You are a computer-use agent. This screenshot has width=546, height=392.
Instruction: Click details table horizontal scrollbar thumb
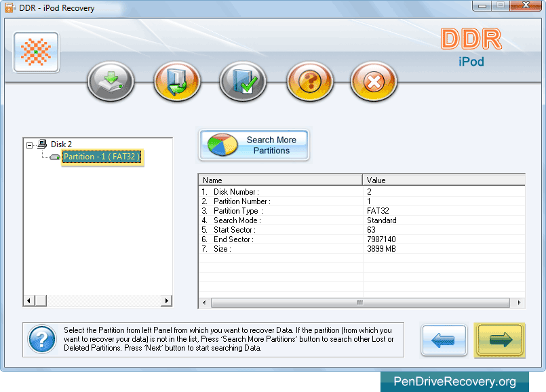click(x=360, y=302)
